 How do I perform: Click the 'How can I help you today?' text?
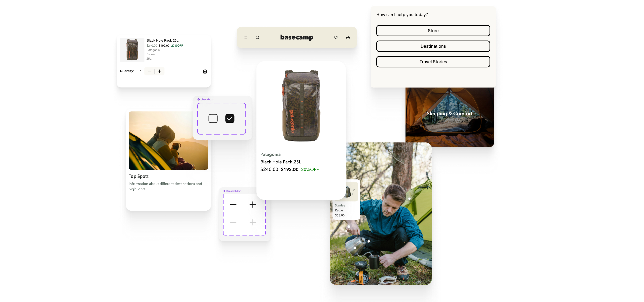402,15
